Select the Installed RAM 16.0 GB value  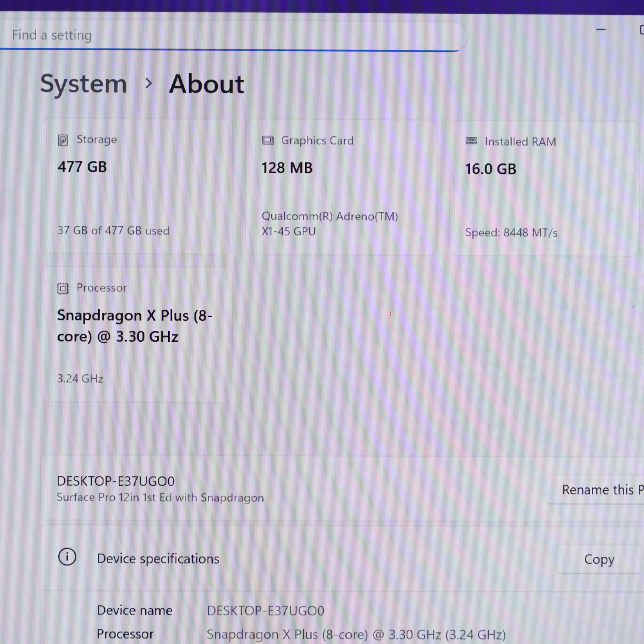coord(491,169)
